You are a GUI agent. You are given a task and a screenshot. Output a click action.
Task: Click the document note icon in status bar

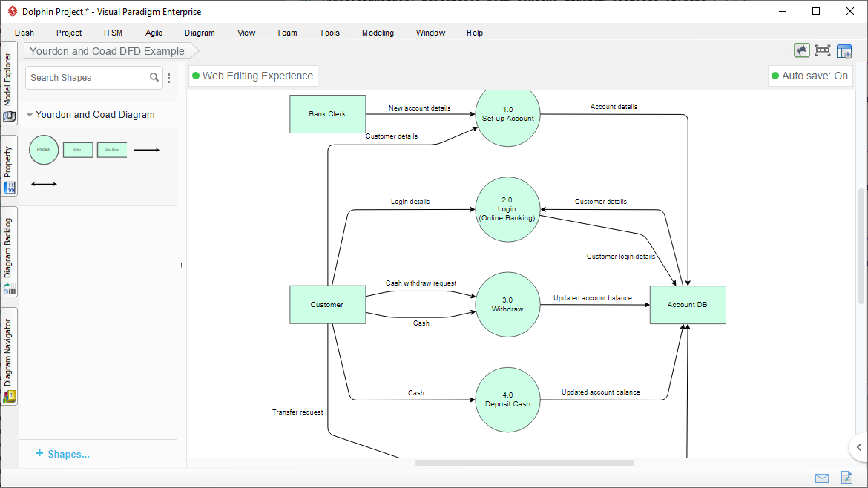click(846, 477)
